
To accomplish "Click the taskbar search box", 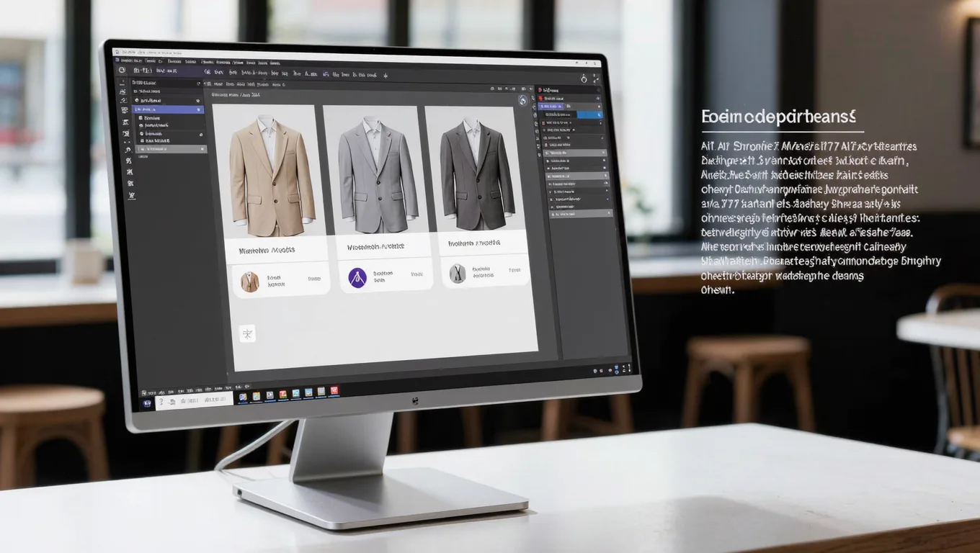I will click(195, 400).
